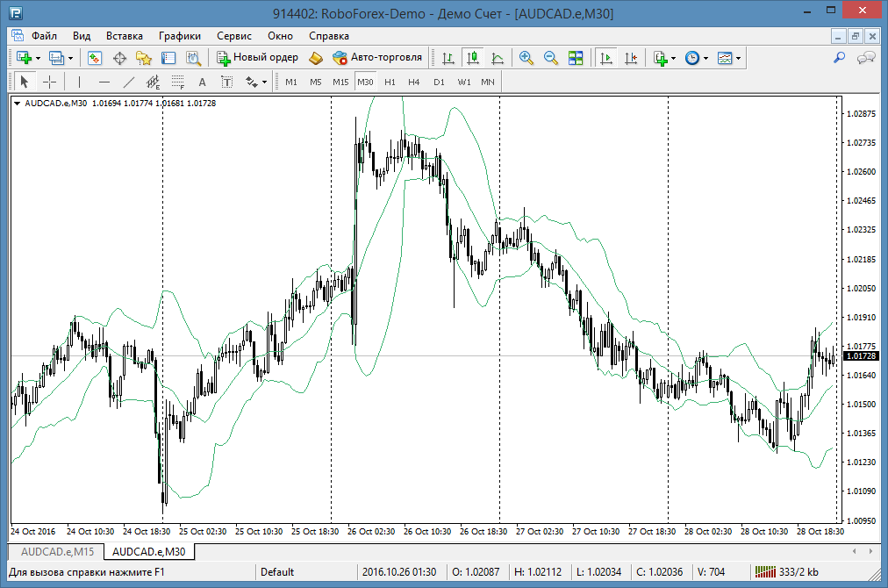Switch chart to Candlesticks mode
The image size is (888, 588).
click(473, 58)
